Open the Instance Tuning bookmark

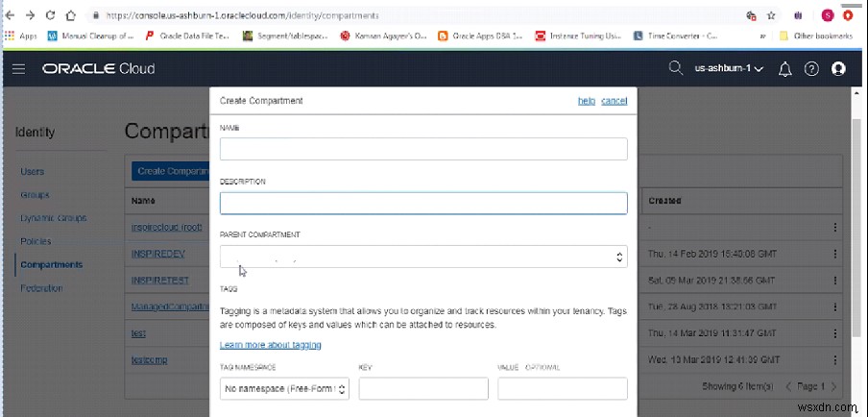pyautogui.click(x=578, y=36)
